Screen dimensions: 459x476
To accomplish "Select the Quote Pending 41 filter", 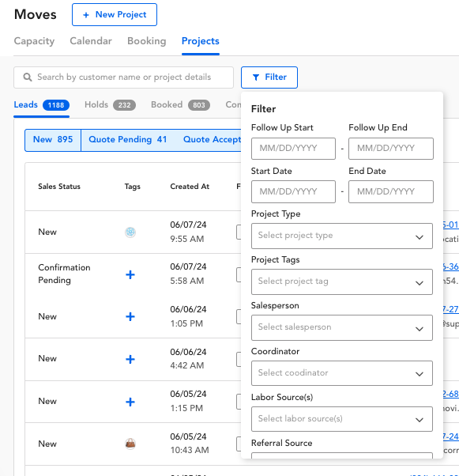I will [128, 140].
